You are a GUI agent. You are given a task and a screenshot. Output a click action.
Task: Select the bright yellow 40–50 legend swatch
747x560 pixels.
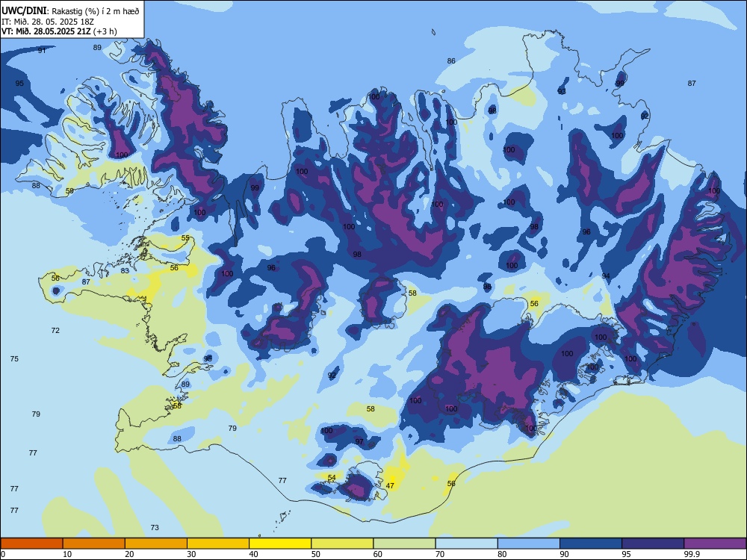(280, 544)
